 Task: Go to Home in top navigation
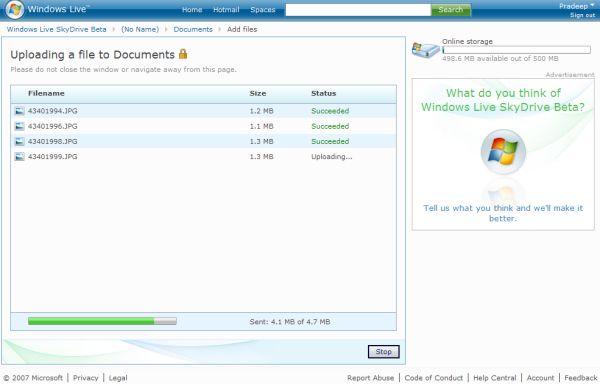click(192, 10)
